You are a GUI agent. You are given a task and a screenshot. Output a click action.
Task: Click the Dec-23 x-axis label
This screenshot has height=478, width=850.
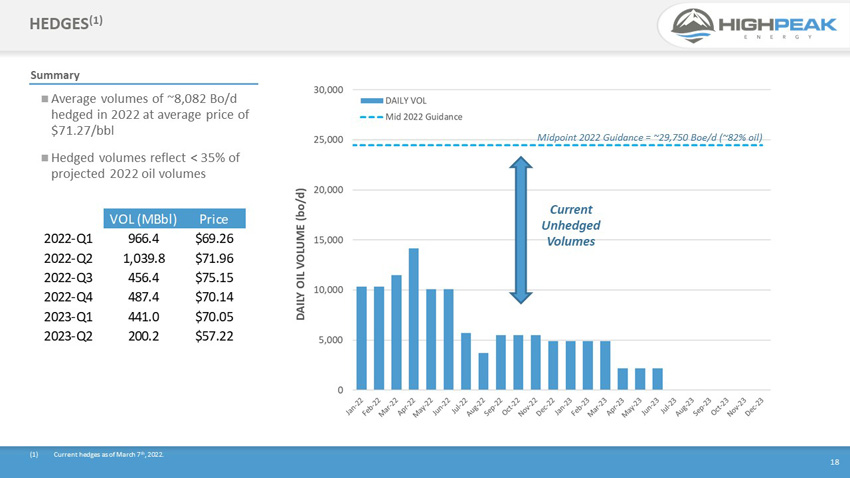[755, 406]
